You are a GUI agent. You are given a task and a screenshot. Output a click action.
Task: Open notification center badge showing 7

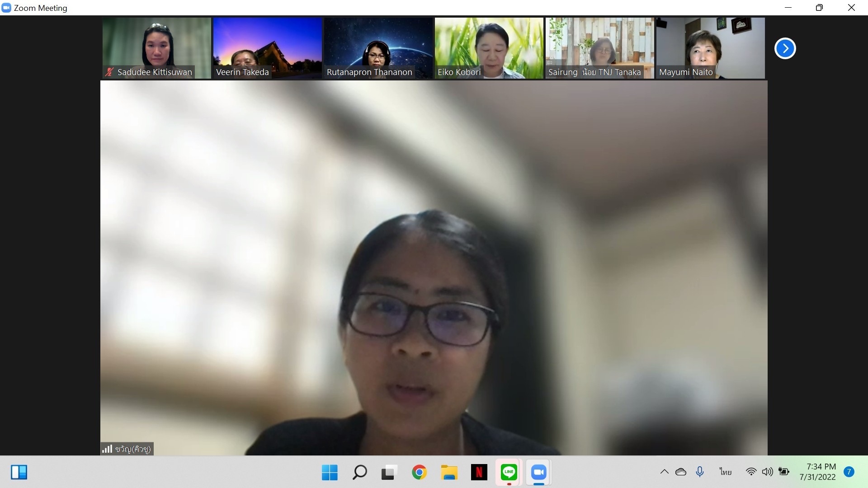849,472
